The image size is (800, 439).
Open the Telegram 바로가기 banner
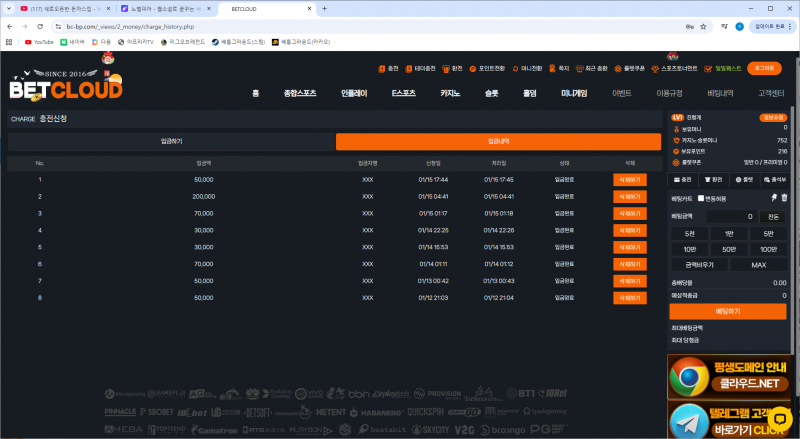click(733, 420)
